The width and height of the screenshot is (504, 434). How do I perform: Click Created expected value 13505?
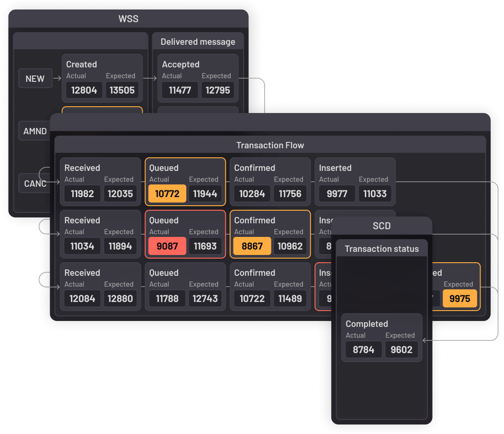122,90
